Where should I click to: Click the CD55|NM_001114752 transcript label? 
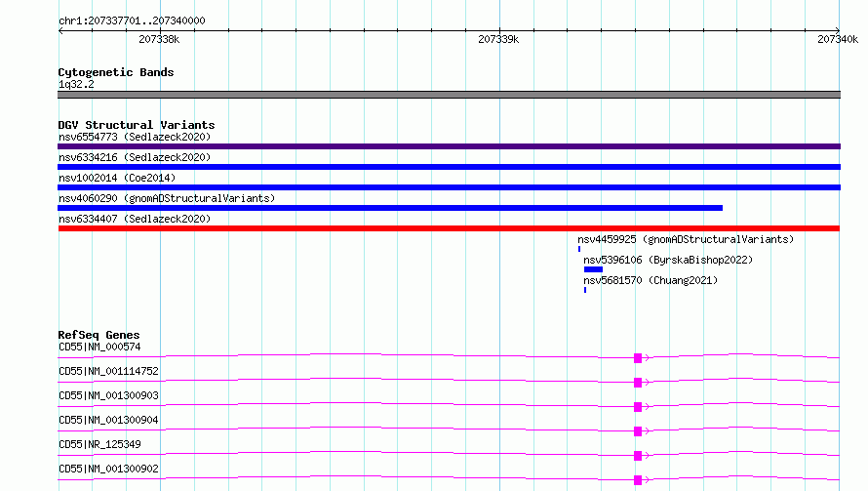pyautogui.click(x=108, y=371)
